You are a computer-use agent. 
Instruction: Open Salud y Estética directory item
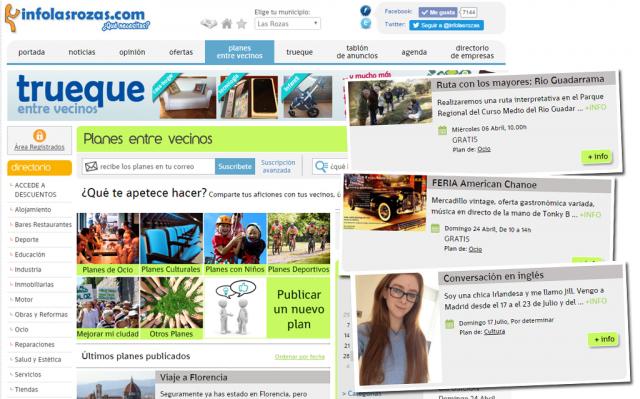pyautogui.click(x=38, y=359)
